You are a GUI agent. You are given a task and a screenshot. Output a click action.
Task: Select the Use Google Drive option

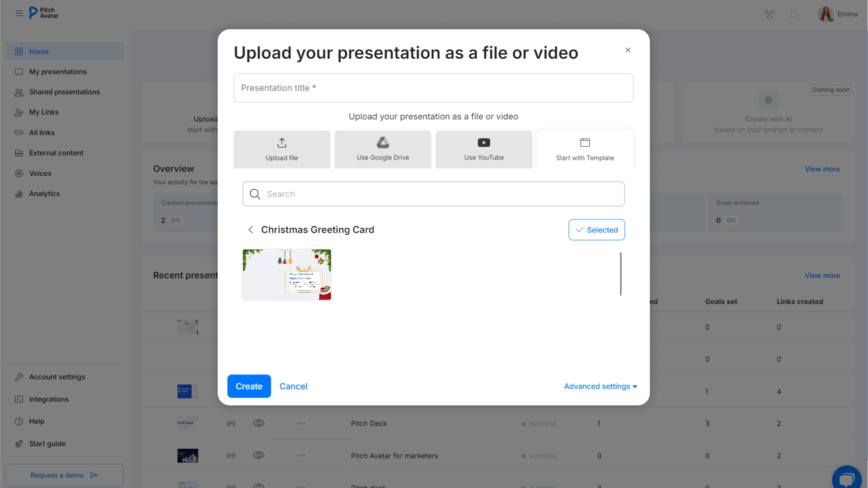pyautogui.click(x=383, y=149)
